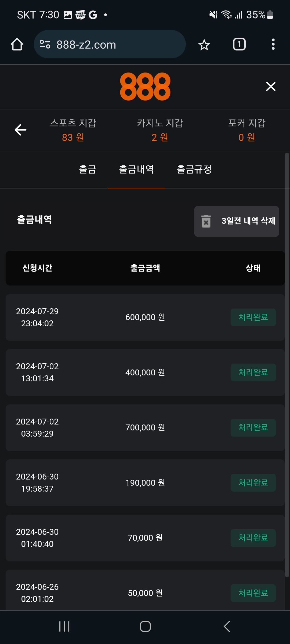Select the 포커 지갑 balance
The image size is (290, 644).
(x=247, y=130)
